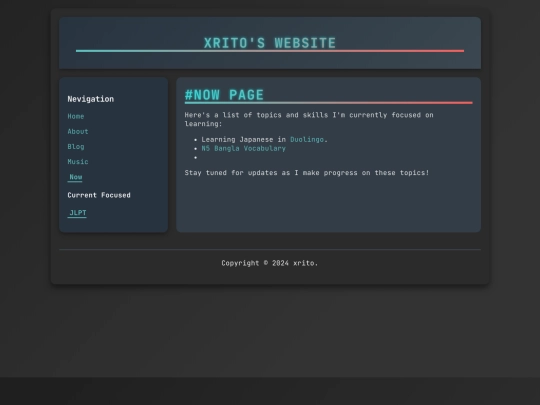Click the Copyright © 2024 xrito footer text
Viewport: 540px width, 405px height.
(x=270, y=263)
